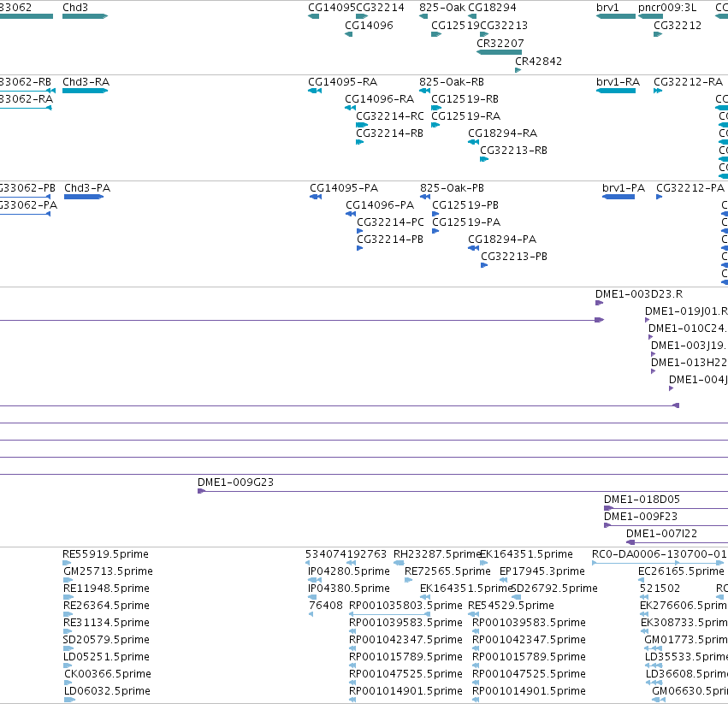This screenshot has height=704, width=728.
Task: Open the GM25713.5prime EST
Action: click(x=68, y=581)
